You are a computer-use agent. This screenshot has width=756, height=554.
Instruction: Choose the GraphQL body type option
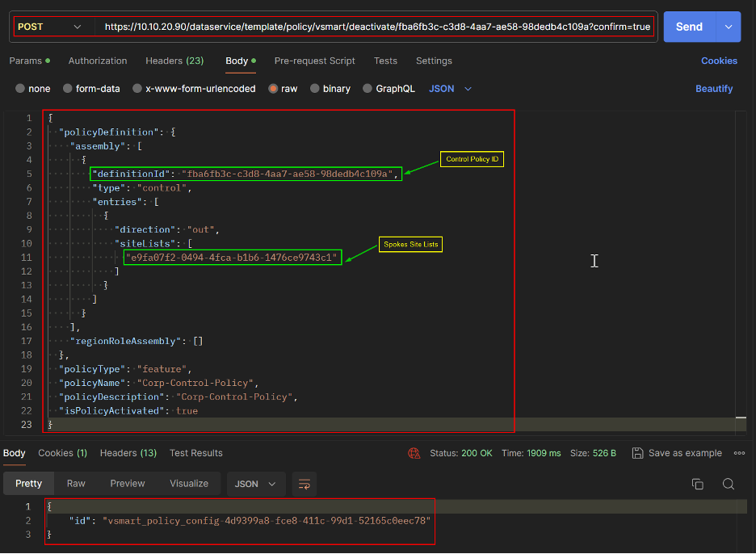pos(368,89)
